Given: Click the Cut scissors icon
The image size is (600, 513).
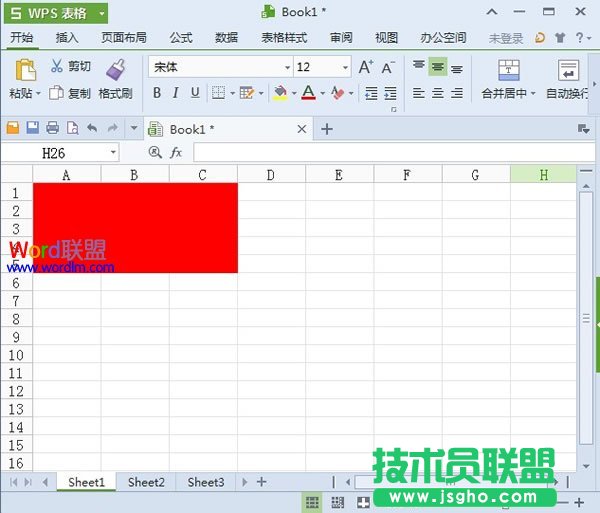Looking at the screenshot, I should 57,66.
